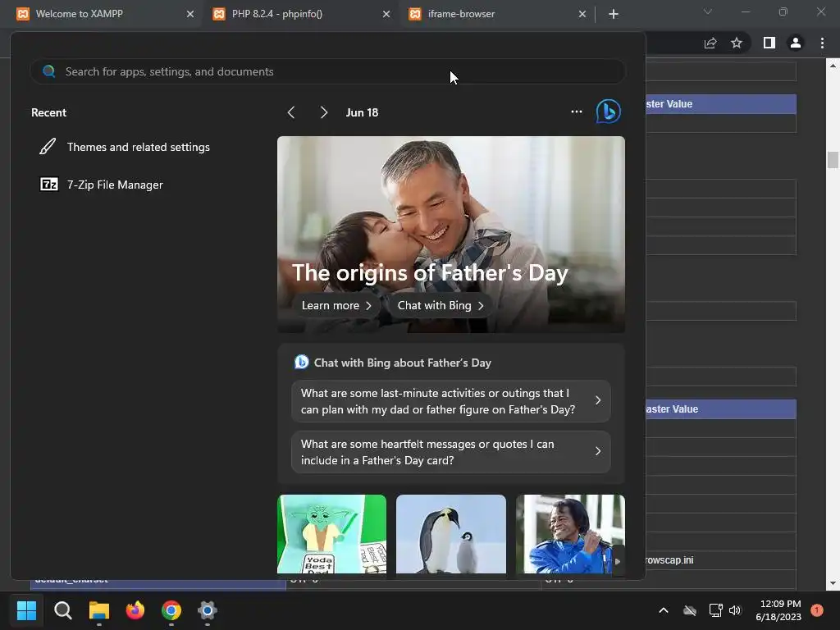Bookmark this page star icon
The image size is (840, 630).
tap(737, 43)
